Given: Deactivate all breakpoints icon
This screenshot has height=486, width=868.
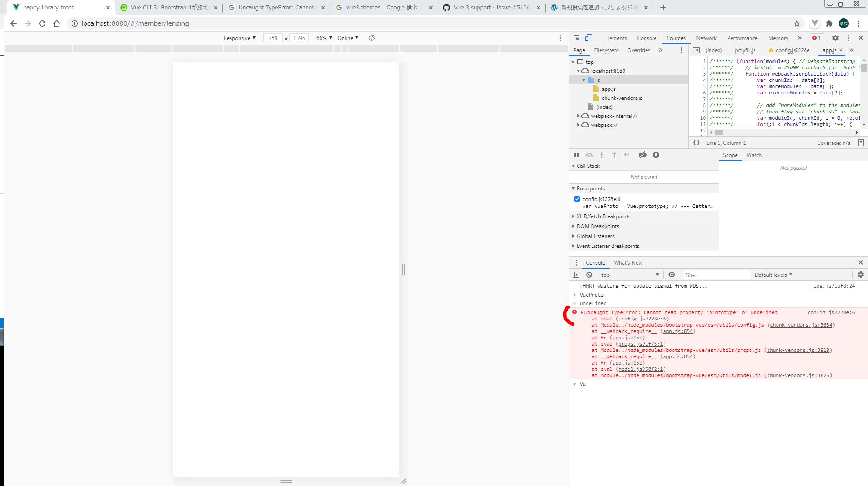Looking at the screenshot, I should click(643, 155).
